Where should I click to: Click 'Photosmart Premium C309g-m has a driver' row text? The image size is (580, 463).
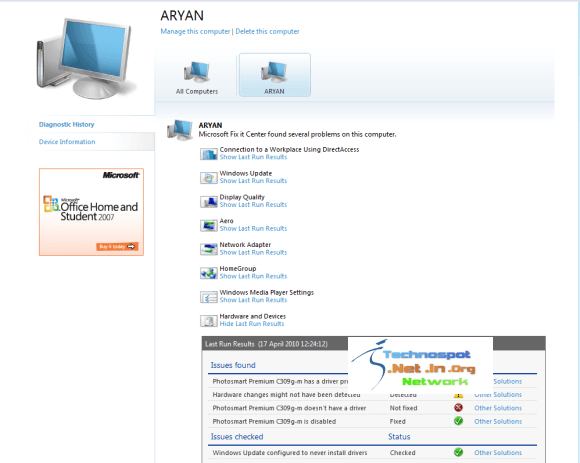coord(280,381)
